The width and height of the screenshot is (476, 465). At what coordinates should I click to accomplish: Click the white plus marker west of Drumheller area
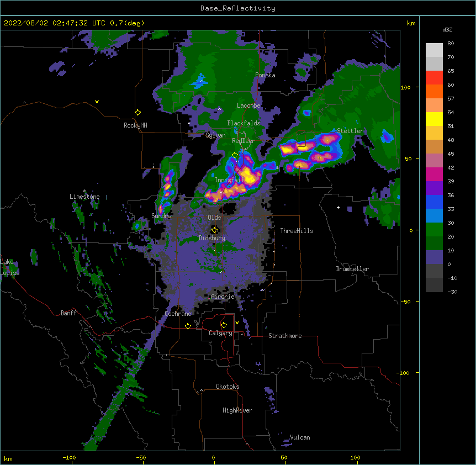coord(338,207)
